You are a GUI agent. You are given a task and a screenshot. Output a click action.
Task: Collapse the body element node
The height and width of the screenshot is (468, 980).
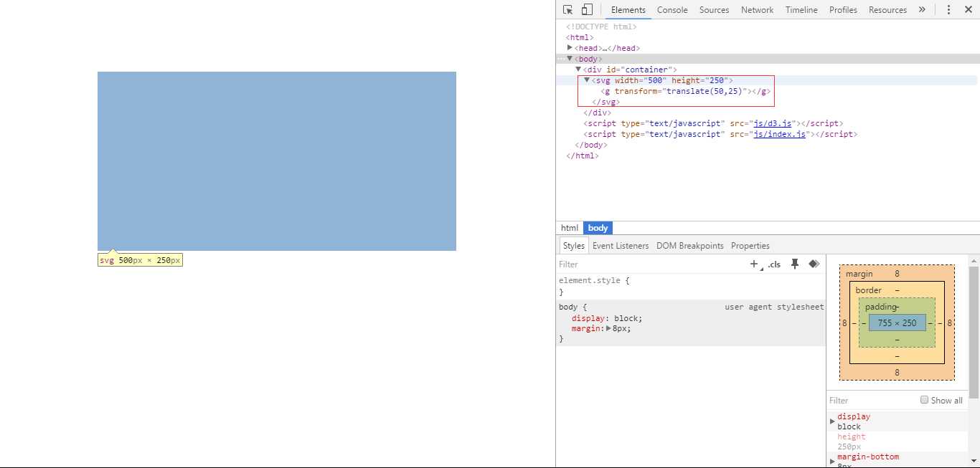click(570, 59)
